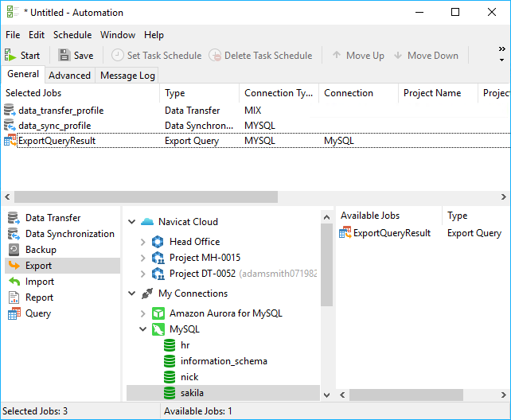511x420 pixels.
Task: Click the Selected Jobs scrollbar right arrow
Action: pyautogui.click(x=504, y=197)
